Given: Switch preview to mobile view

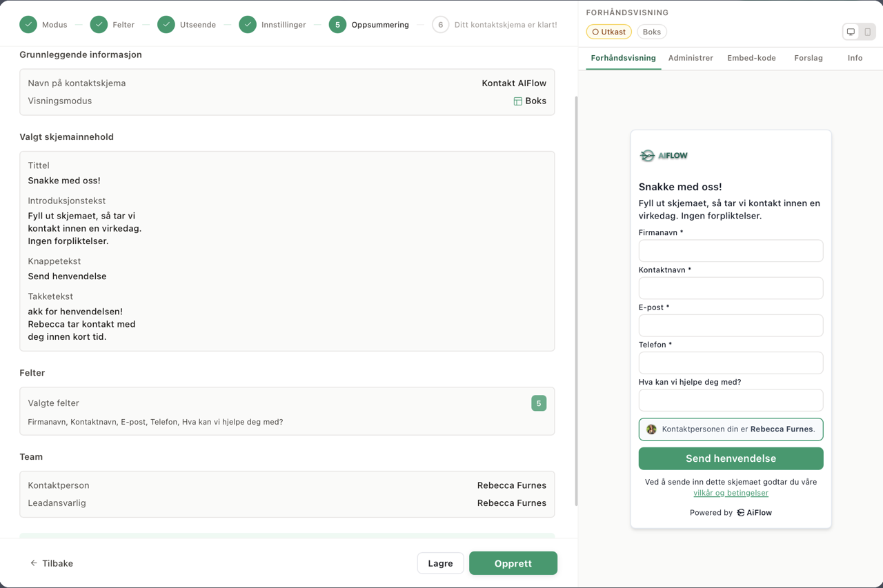Looking at the screenshot, I should point(867,32).
